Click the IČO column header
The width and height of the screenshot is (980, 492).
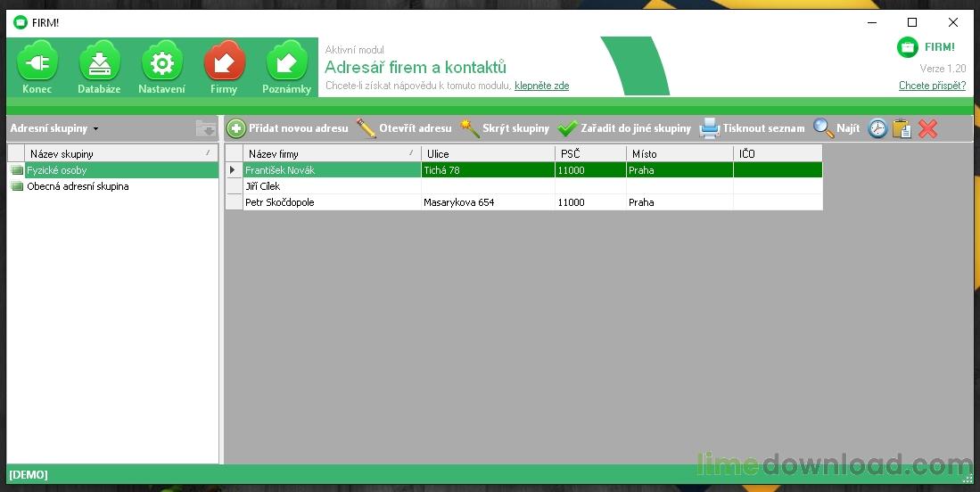point(778,153)
